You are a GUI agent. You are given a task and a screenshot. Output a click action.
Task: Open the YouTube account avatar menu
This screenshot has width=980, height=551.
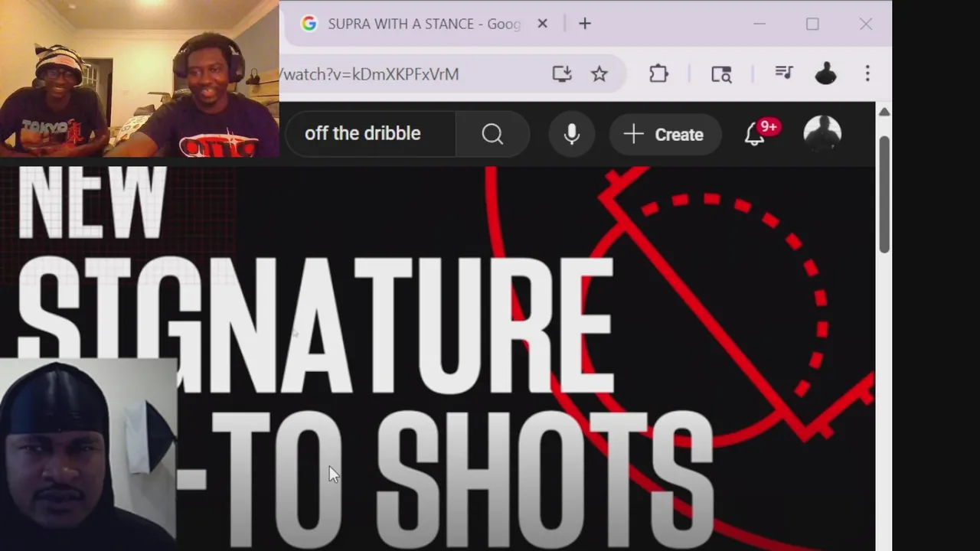(822, 134)
